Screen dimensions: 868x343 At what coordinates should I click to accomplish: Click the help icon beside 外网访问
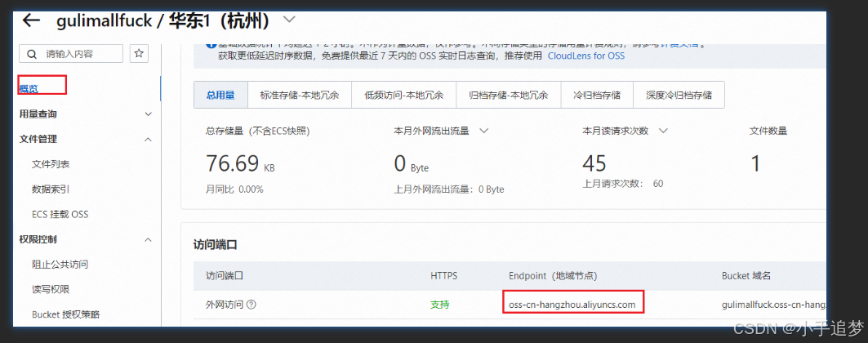tap(251, 305)
